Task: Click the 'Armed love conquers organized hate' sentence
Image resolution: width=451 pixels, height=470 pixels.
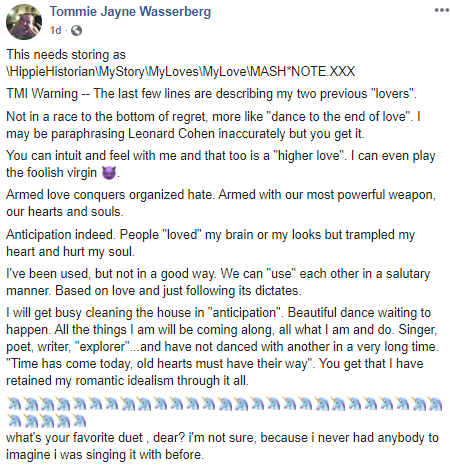Action: pyautogui.click(x=220, y=203)
